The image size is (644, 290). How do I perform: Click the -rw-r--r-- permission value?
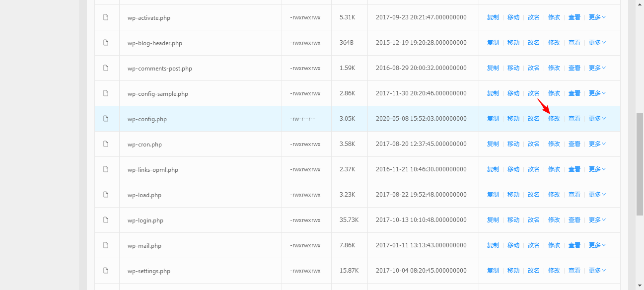pos(303,119)
